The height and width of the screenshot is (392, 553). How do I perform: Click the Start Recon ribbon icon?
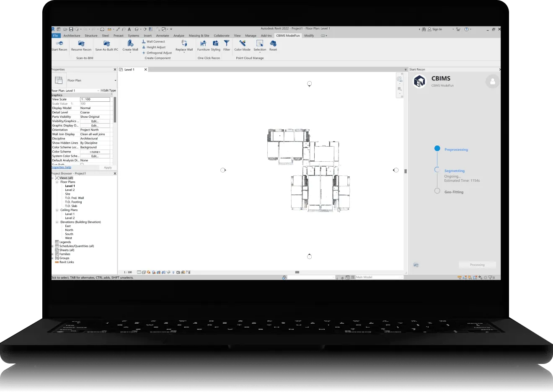click(59, 44)
